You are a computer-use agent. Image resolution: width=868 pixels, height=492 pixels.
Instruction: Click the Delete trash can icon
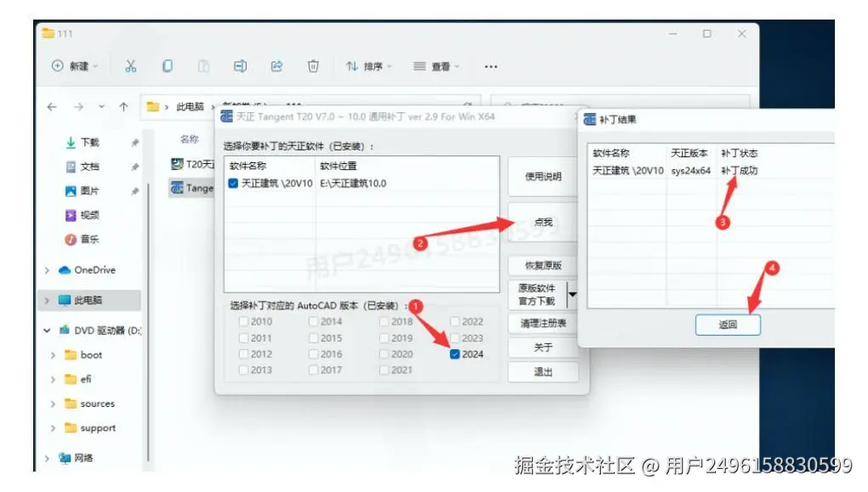[x=314, y=66]
